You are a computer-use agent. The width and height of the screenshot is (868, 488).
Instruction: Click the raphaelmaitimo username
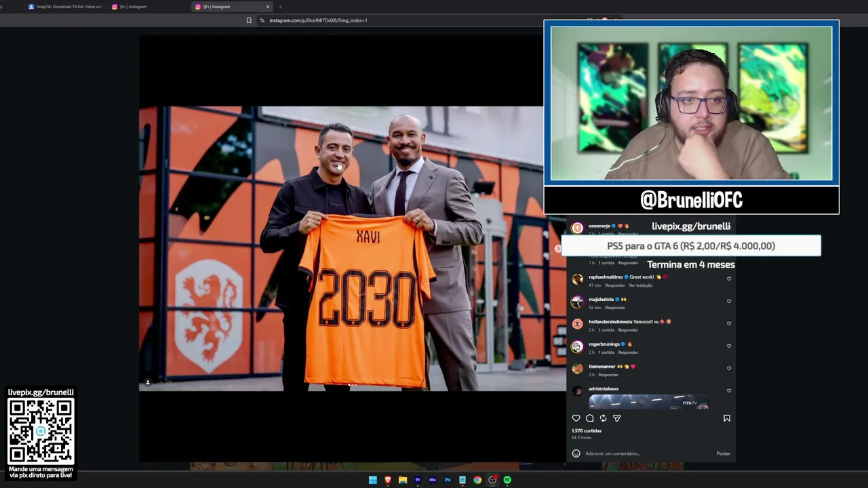(x=606, y=277)
